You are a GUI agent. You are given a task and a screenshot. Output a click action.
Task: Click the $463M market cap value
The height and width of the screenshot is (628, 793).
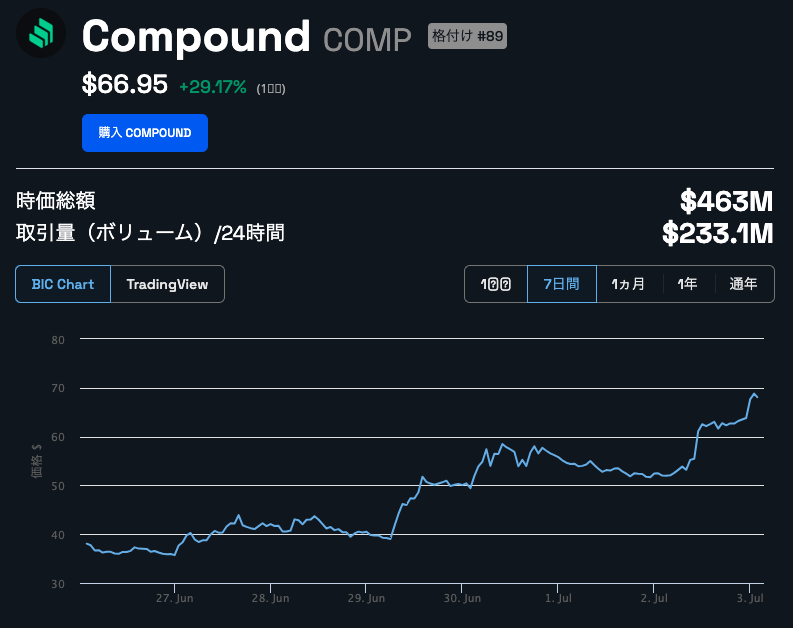tap(726, 201)
